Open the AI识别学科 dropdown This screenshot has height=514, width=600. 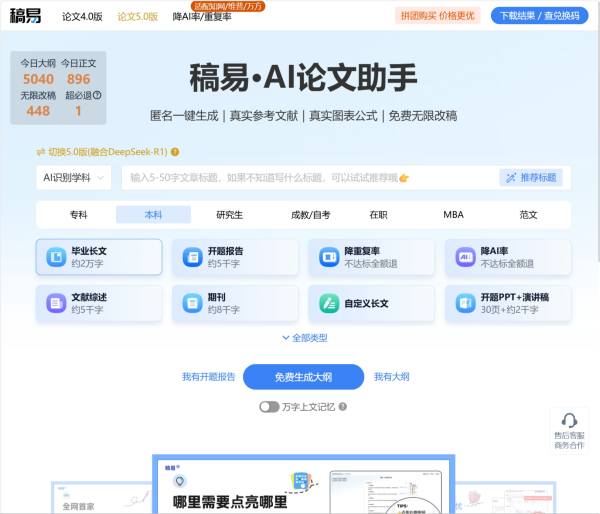[x=73, y=178]
